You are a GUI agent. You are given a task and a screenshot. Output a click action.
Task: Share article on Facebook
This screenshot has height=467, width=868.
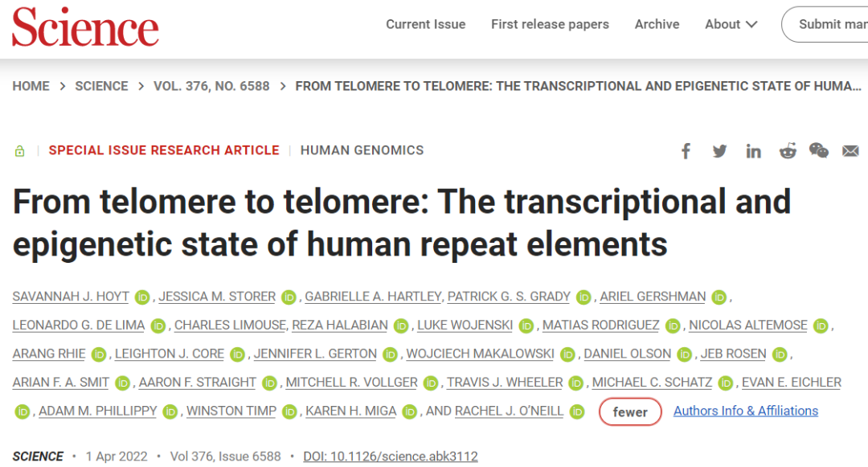(x=686, y=150)
